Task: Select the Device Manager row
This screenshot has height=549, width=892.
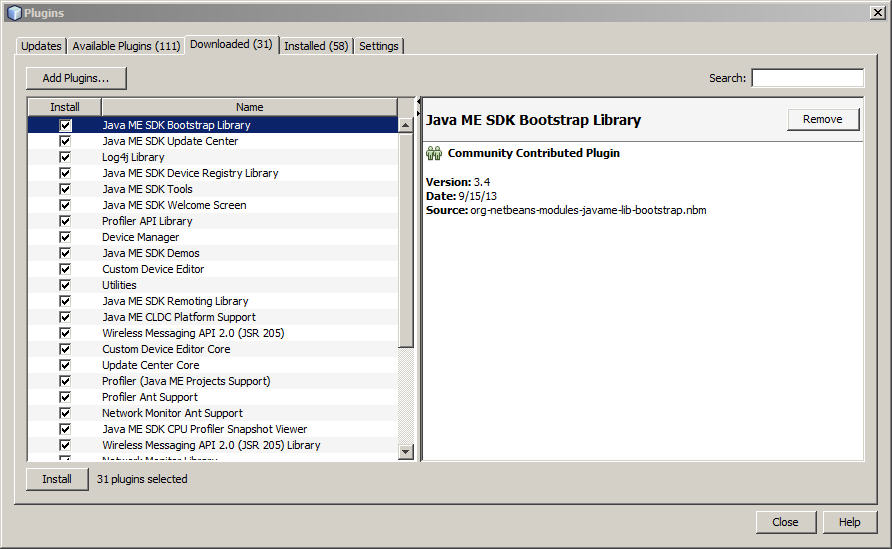Action: [213, 237]
